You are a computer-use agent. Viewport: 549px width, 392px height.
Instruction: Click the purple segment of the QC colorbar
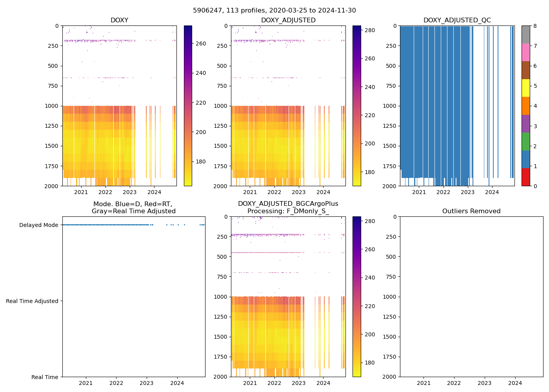525,123
